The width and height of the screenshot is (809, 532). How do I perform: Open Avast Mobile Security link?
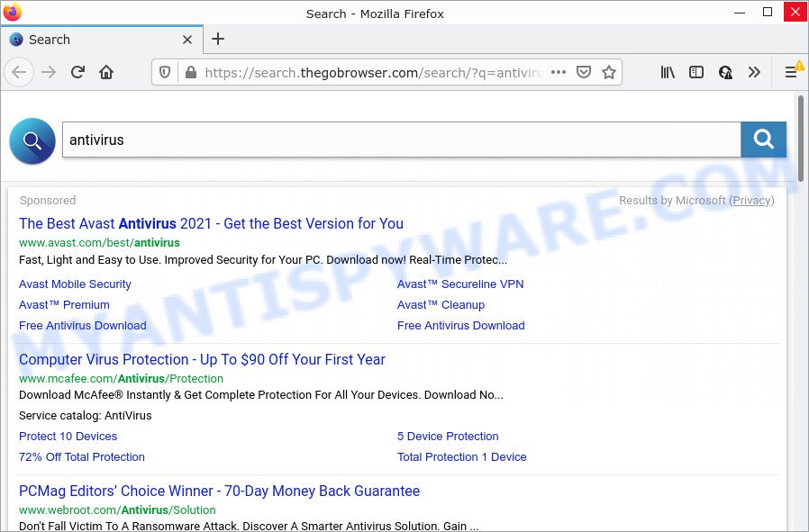tap(75, 284)
